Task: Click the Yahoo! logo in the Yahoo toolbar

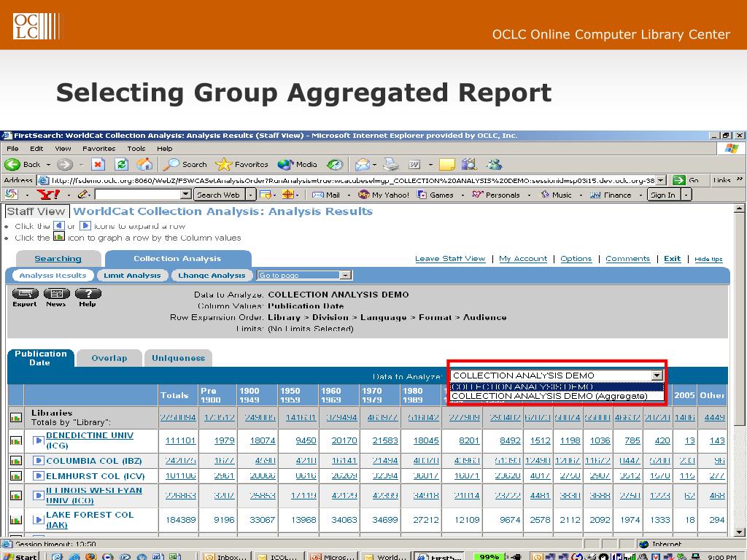Action: point(48,195)
